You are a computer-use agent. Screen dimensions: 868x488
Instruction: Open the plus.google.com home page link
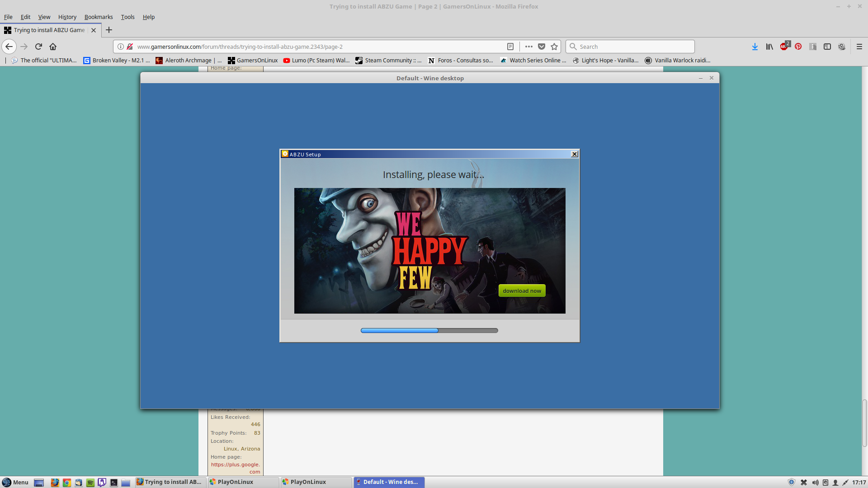pyautogui.click(x=236, y=468)
